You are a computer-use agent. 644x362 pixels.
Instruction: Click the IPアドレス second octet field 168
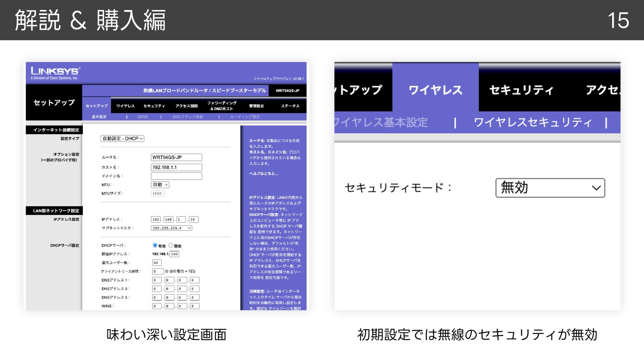click(x=168, y=220)
